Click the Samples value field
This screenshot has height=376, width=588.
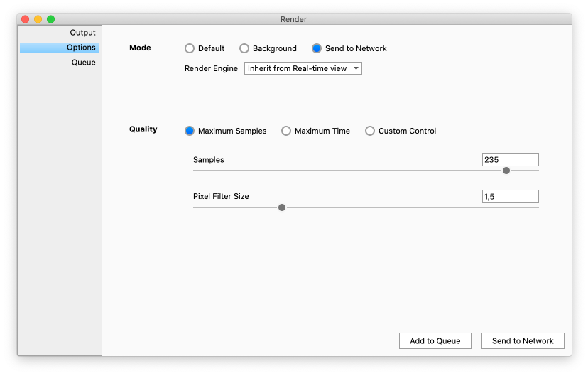509,160
